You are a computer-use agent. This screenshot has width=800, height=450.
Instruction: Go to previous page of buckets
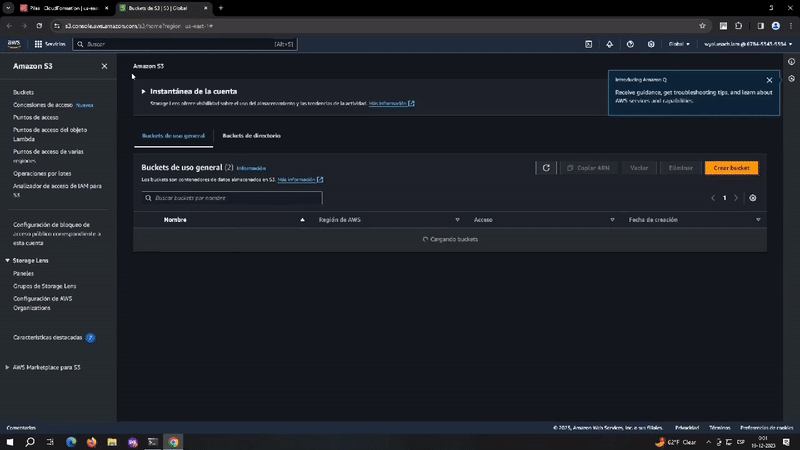[713, 198]
